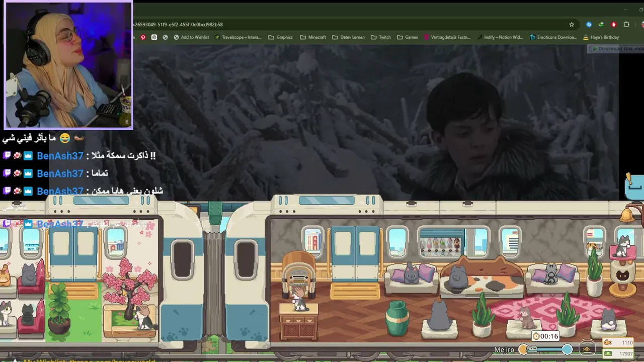The height and width of the screenshot is (362, 644).
Task: Open the Graphics bookmarks folder
Action: [x=280, y=37]
